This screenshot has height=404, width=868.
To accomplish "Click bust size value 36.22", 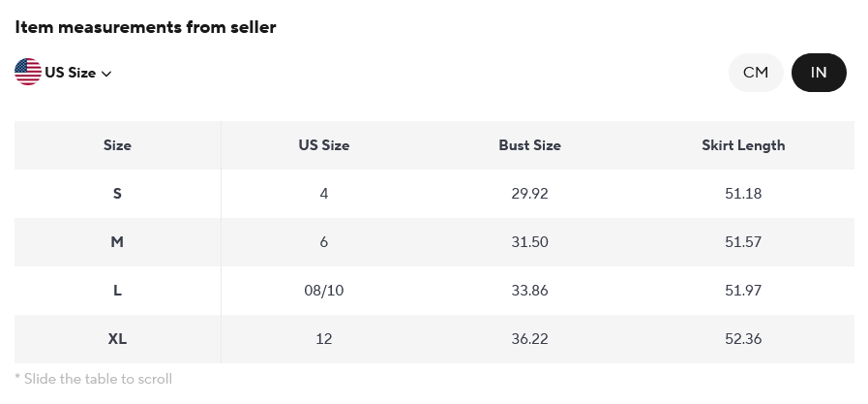I will click(529, 339).
